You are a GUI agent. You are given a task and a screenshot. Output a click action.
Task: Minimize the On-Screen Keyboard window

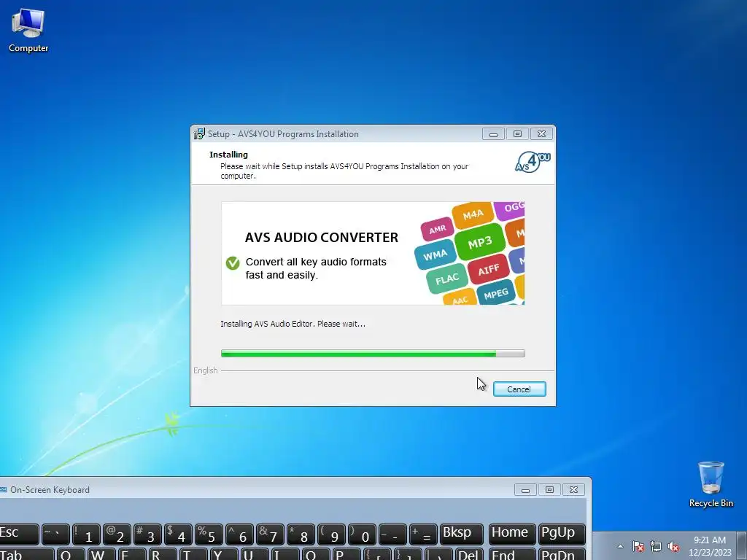pyautogui.click(x=525, y=490)
